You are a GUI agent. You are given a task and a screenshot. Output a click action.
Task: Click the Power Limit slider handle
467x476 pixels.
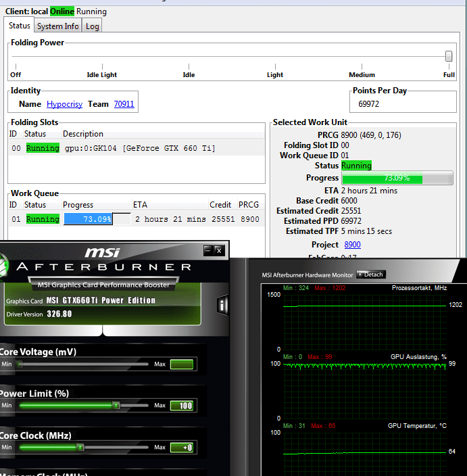(116, 405)
